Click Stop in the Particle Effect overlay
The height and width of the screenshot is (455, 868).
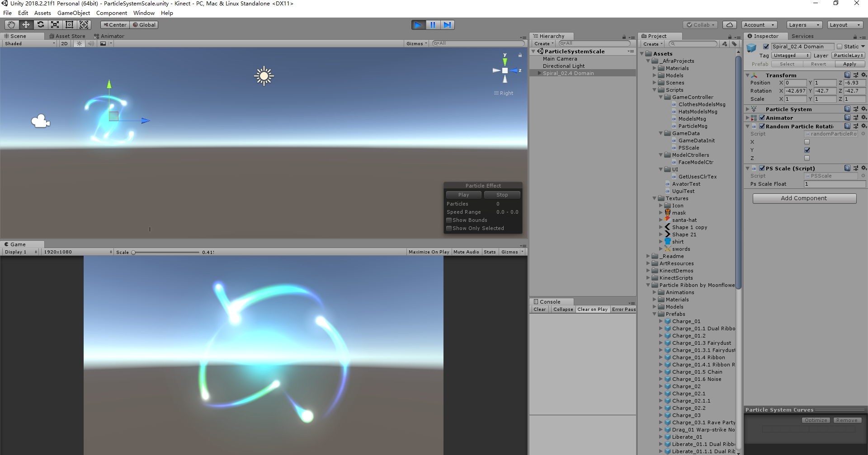pos(502,195)
